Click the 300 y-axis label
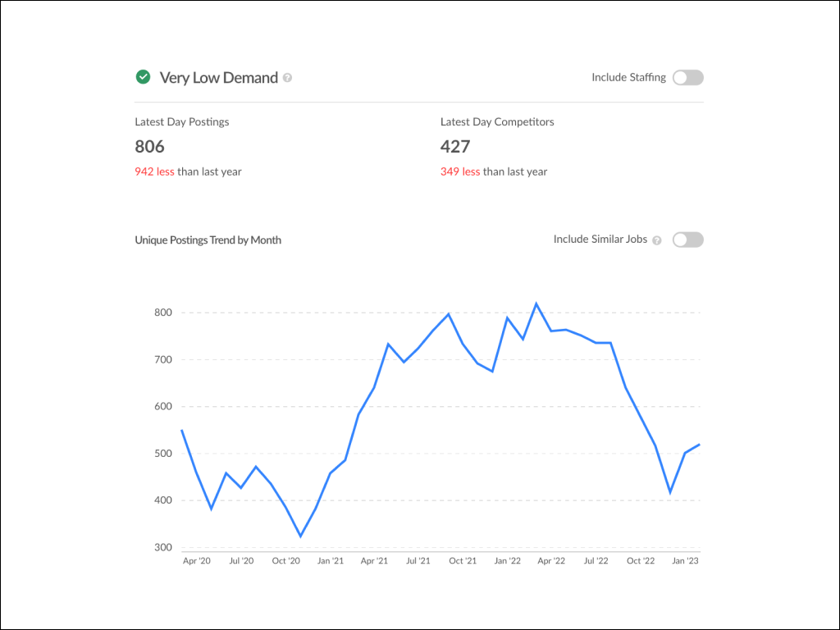 point(163,547)
